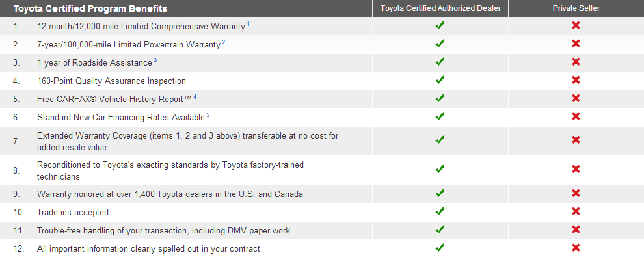Click green checkmark for Trade-ins accepted row
The height and width of the screenshot is (266, 644).
point(440,211)
